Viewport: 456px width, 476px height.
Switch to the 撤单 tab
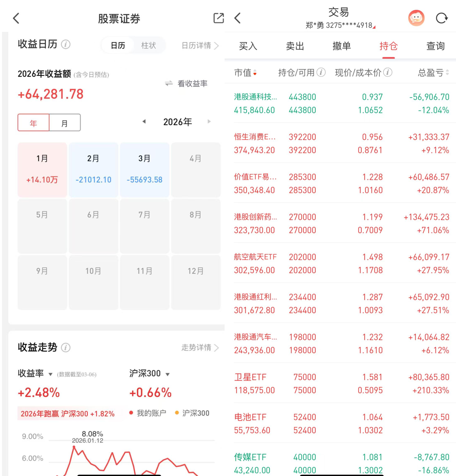(342, 46)
